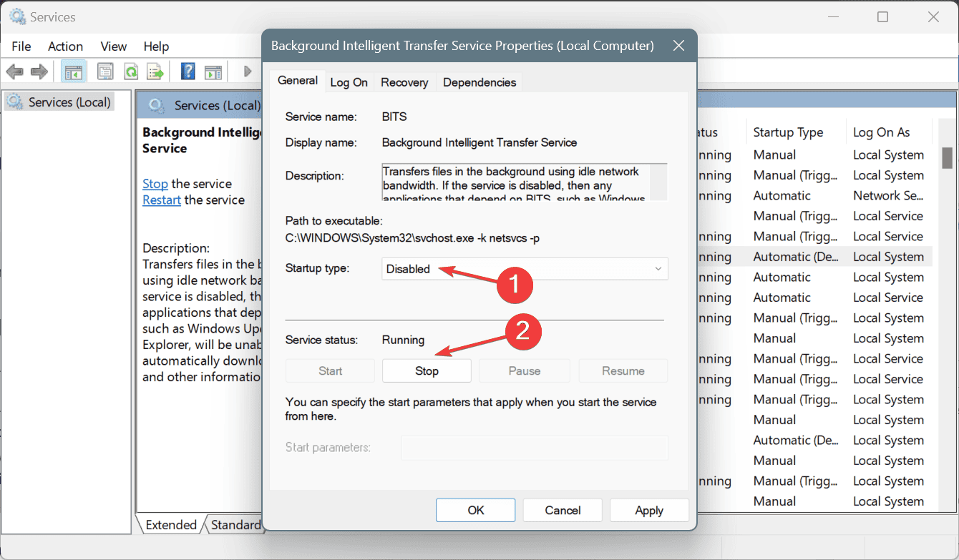Open the blue Help toolbar icon

[x=188, y=72]
